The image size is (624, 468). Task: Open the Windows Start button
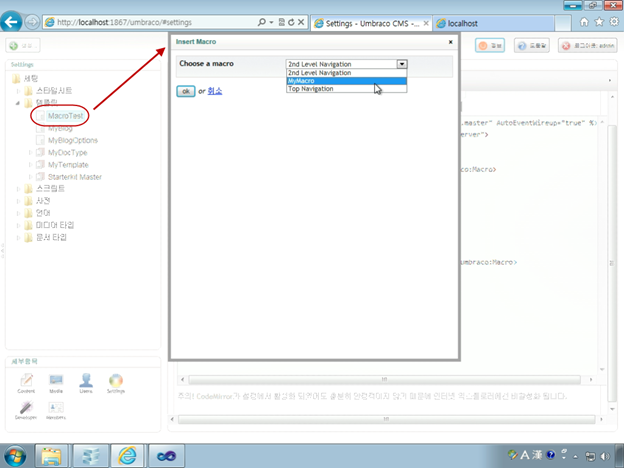point(15,456)
